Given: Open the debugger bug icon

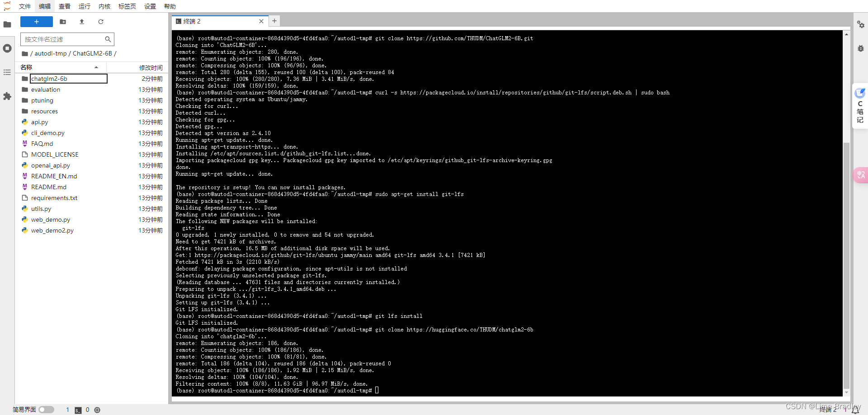Looking at the screenshot, I should [861, 48].
